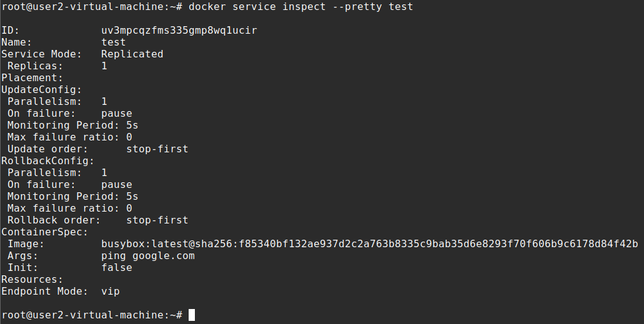Click the Endpoint Mode value 'vip'
The image size is (644, 324).
[x=110, y=291]
